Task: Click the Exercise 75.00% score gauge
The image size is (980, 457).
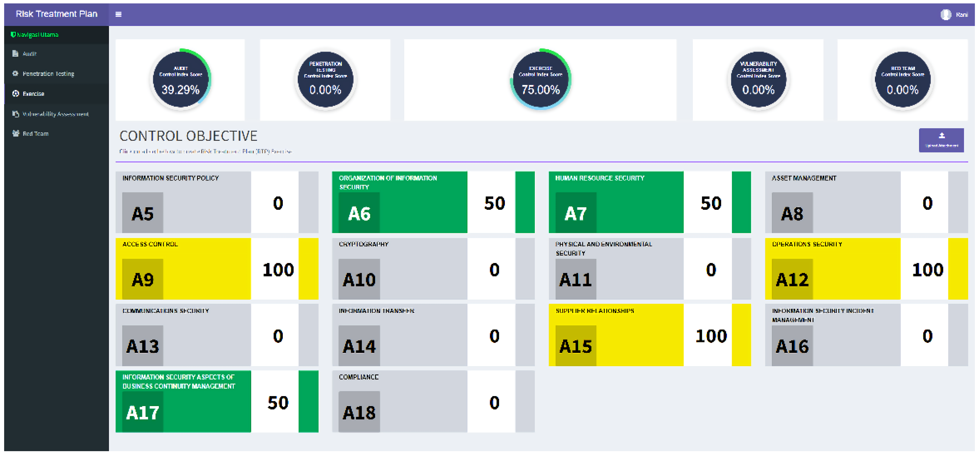Action: 540,80
